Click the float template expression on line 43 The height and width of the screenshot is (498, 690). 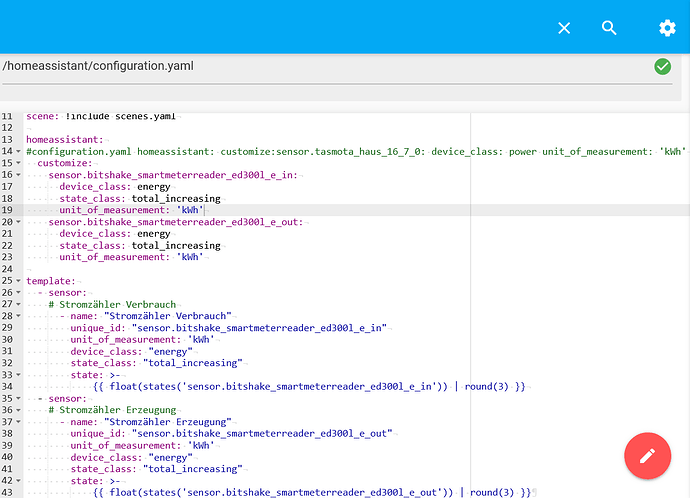point(312,493)
